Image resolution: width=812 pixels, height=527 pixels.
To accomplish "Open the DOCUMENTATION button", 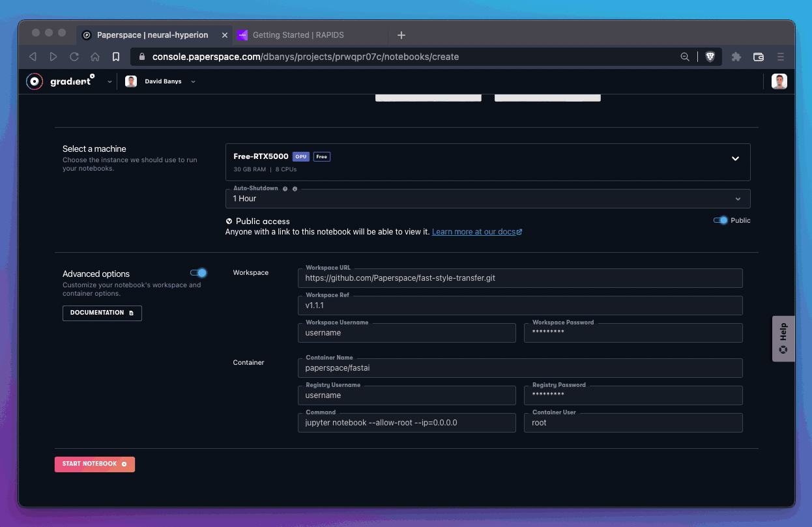I will [x=102, y=313].
